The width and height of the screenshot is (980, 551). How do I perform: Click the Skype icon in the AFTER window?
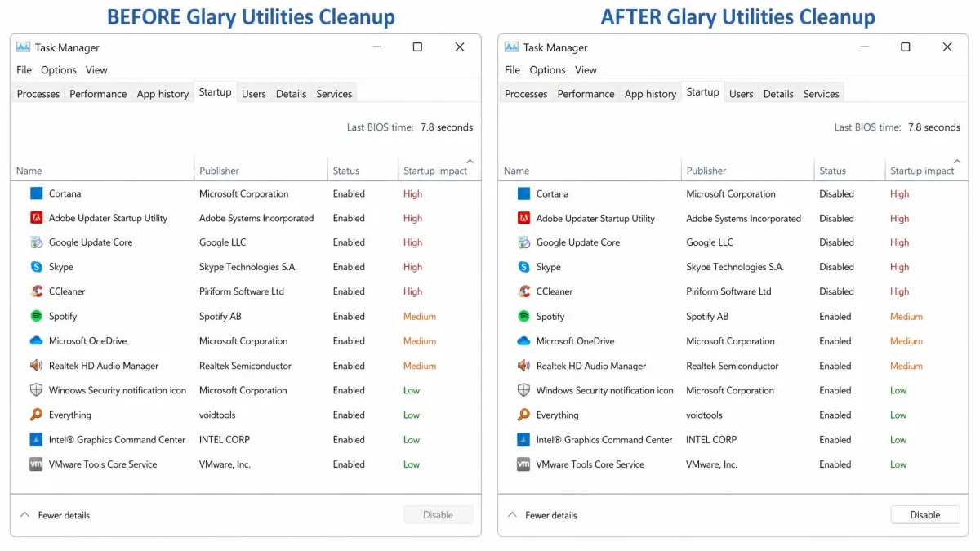coord(523,267)
